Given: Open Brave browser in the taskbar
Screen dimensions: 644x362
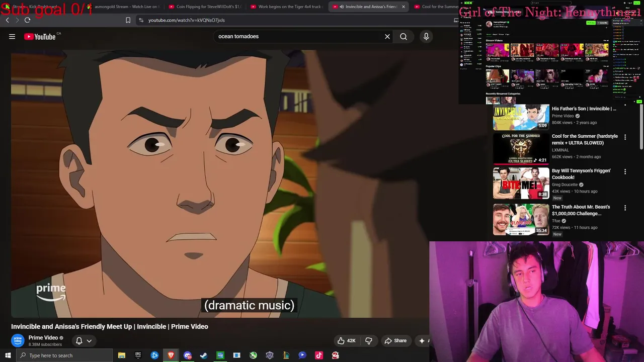Looking at the screenshot, I should point(171,355).
